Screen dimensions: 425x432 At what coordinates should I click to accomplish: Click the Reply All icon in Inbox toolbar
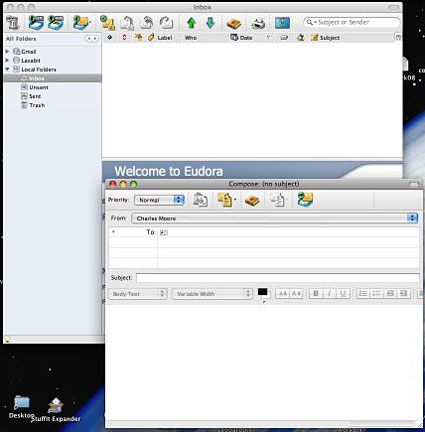pyautogui.click(x=147, y=23)
